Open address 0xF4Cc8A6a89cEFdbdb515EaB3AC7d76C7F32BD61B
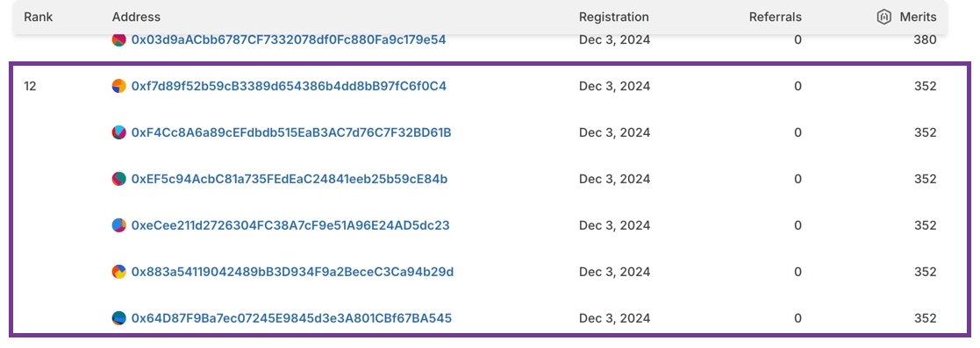 291,132
